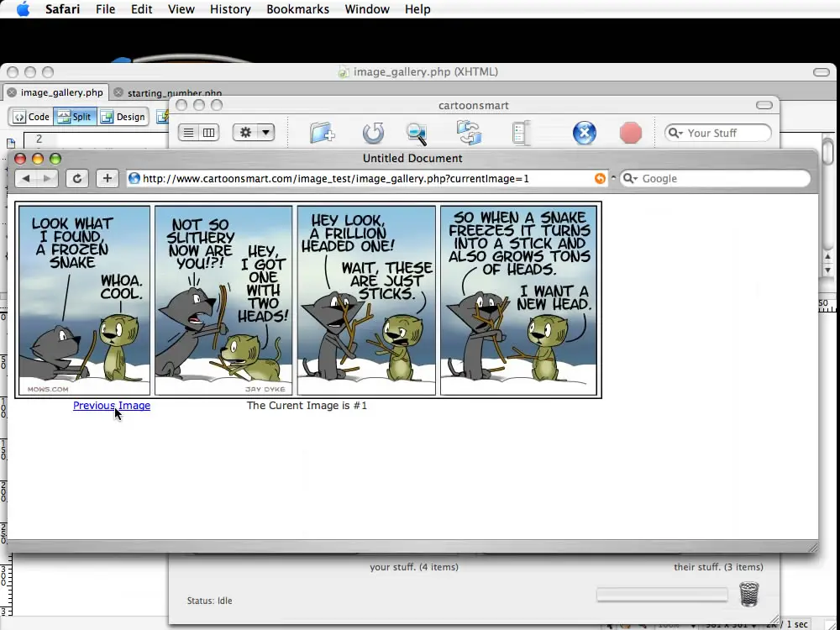Open the gear action dropdown in cartoonsmart
This screenshot has height=630, width=840.
254,133
